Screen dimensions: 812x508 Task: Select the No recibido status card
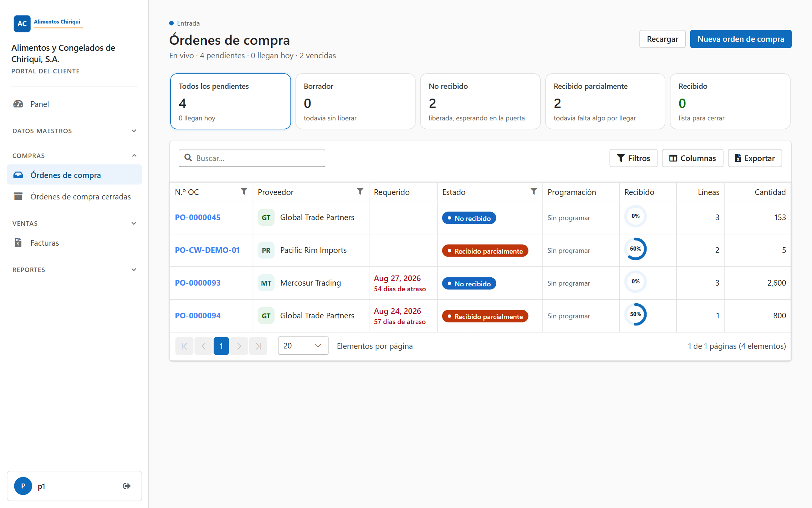(480, 101)
